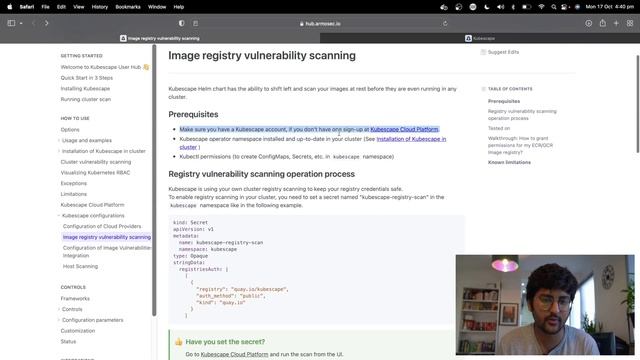Go forward to next page
Screen dimensions: 640x360
click(47, 23)
